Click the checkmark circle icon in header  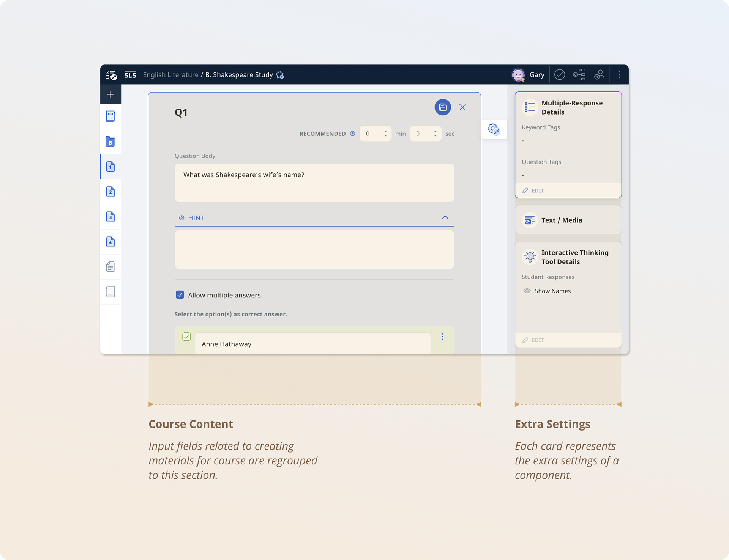560,75
